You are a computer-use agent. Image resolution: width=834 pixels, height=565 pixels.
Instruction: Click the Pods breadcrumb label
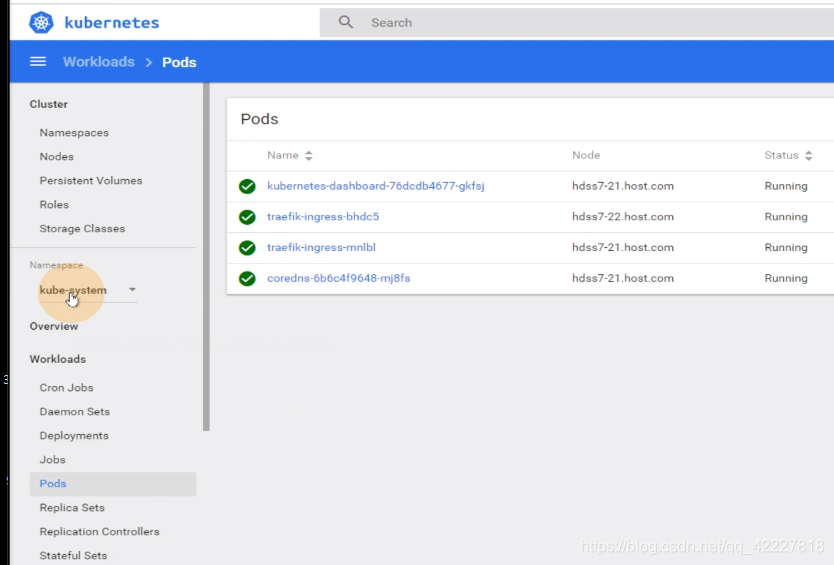pyautogui.click(x=179, y=62)
